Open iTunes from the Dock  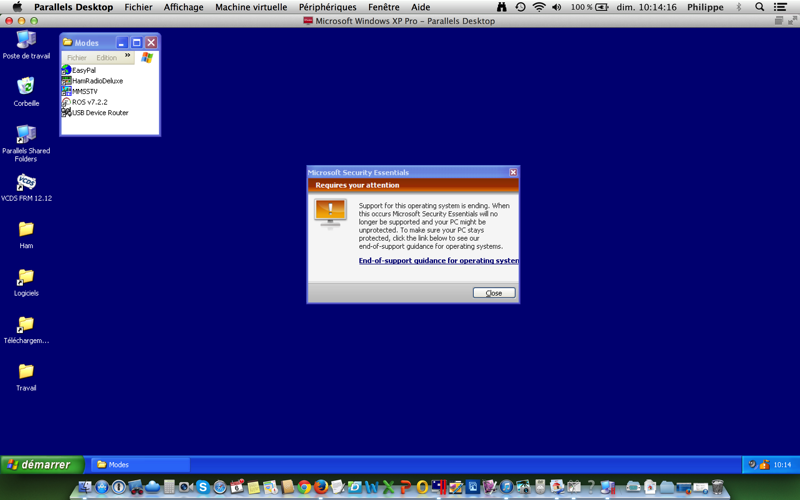tap(506, 487)
